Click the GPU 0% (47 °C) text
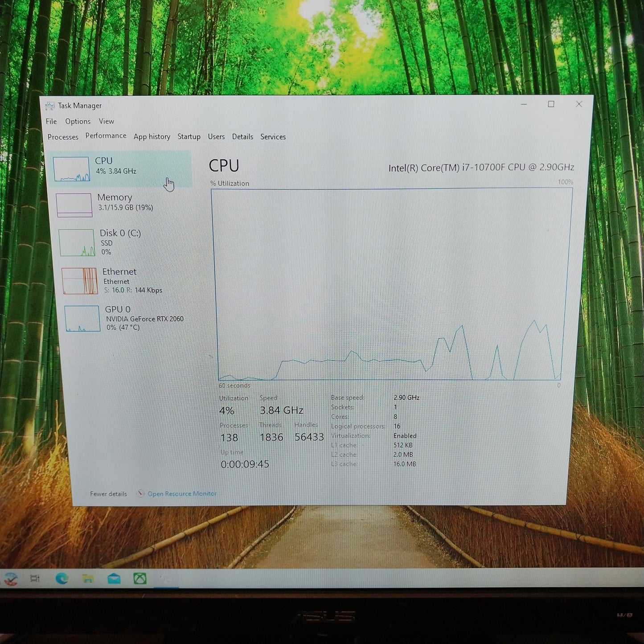 coord(123,328)
